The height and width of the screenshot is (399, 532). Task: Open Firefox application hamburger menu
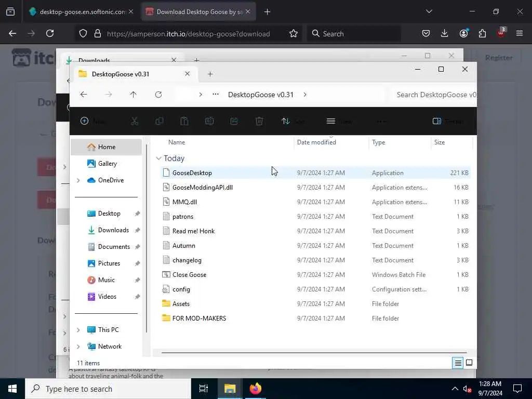click(520, 33)
